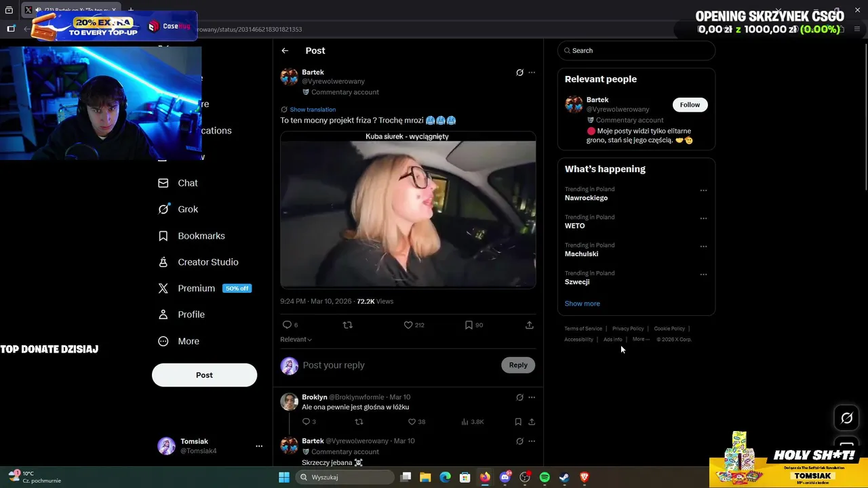Image resolution: width=868 pixels, height=488 pixels.
Task: Repost Bartek's main post
Action: tap(348, 325)
